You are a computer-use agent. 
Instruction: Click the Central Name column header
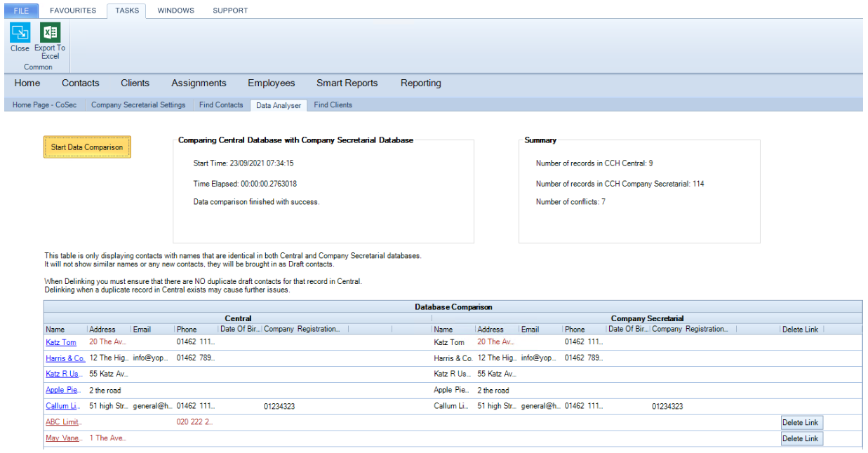click(x=66, y=330)
